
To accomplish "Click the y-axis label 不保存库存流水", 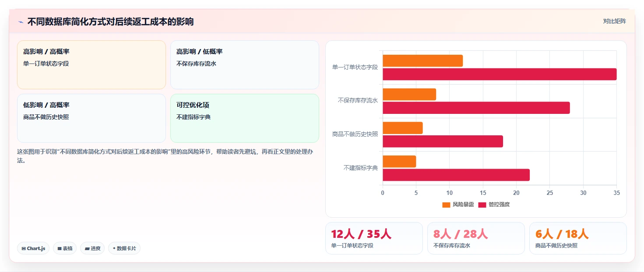I will (x=358, y=101).
